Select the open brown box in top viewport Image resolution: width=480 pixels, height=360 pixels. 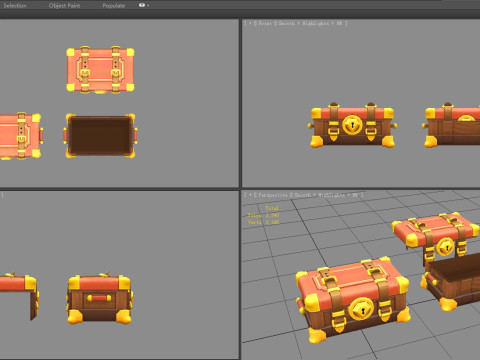coord(100,136)
